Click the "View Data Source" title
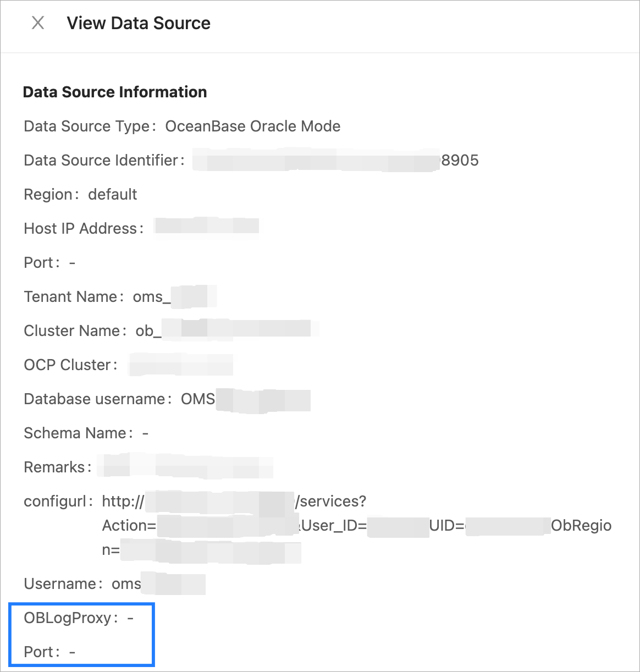640x672 pixels. [x=139, y=23]
